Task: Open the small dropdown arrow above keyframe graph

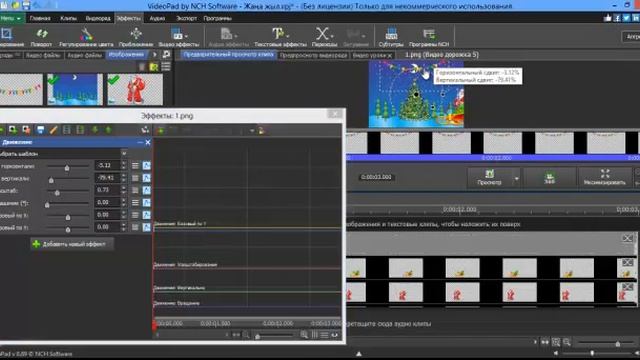Action: [x=252, y=131]
